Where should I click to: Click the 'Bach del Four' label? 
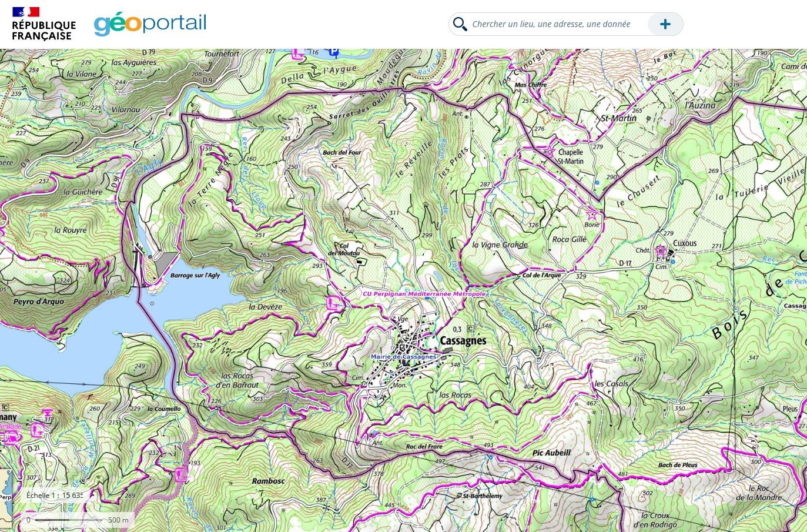tap(342, 152)
